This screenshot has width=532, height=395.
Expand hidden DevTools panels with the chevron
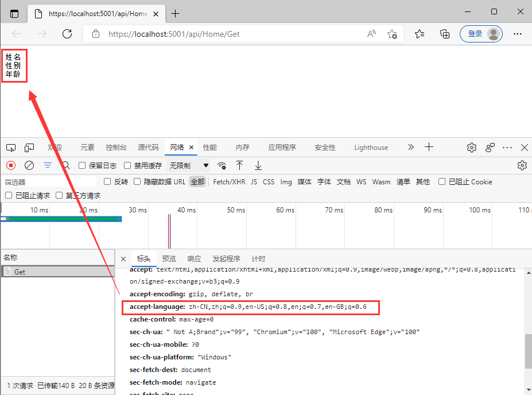[x=410, y=147]
